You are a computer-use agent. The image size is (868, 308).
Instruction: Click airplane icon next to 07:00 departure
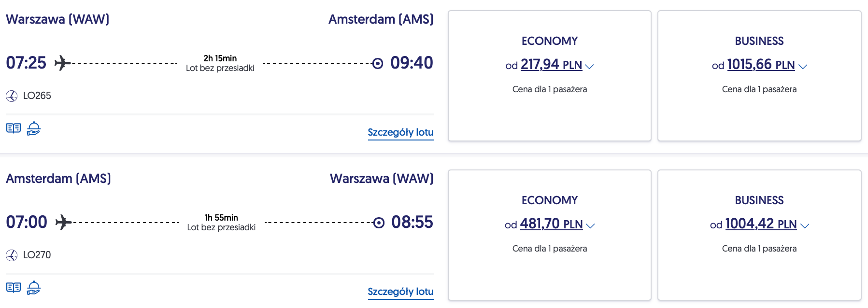pos(63,222)
